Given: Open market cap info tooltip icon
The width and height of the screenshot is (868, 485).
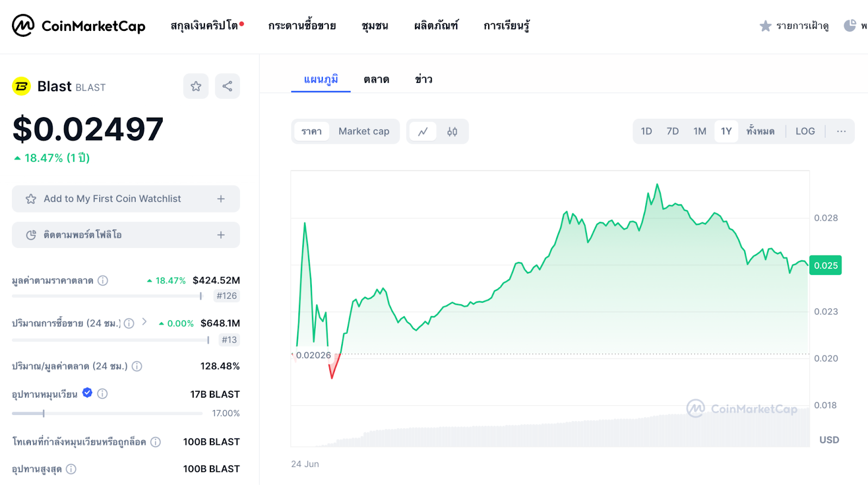Looking at the screenshot, I should coord(103,280).
